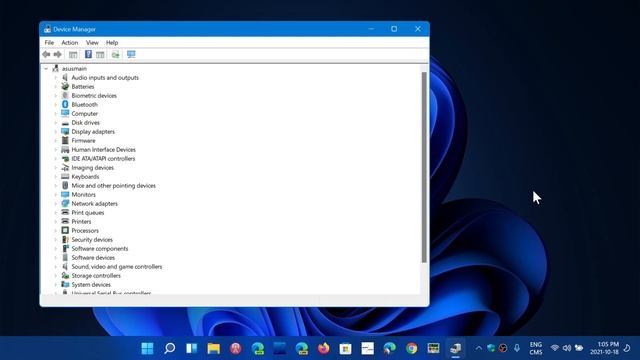The height and width of the screenshot is (360, 640).
Task: Show hidden tray icons chevron
Action: (478, 348)
